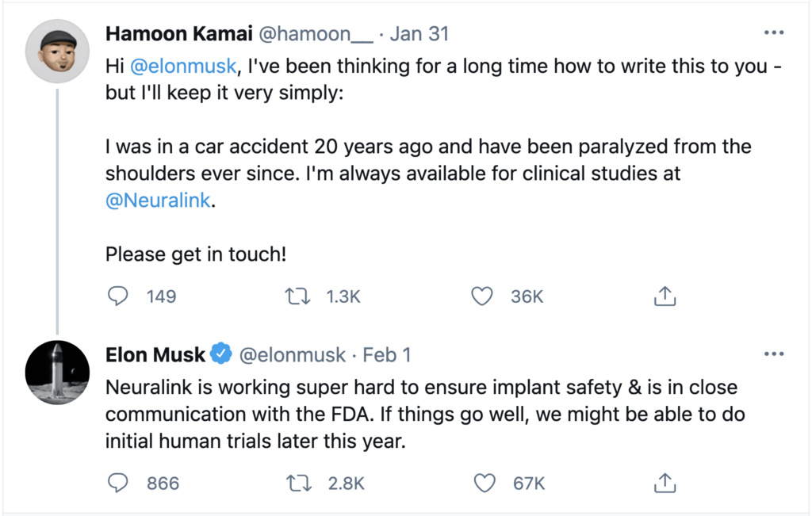This screenshot has height=516, width=812.
Task: Share Elon Musk's tweet
Action: 665,483
